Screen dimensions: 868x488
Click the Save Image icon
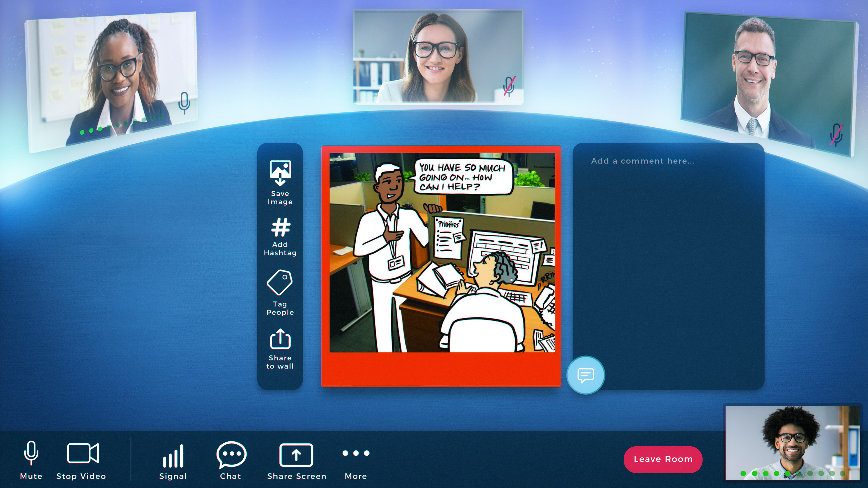point(280,173)
